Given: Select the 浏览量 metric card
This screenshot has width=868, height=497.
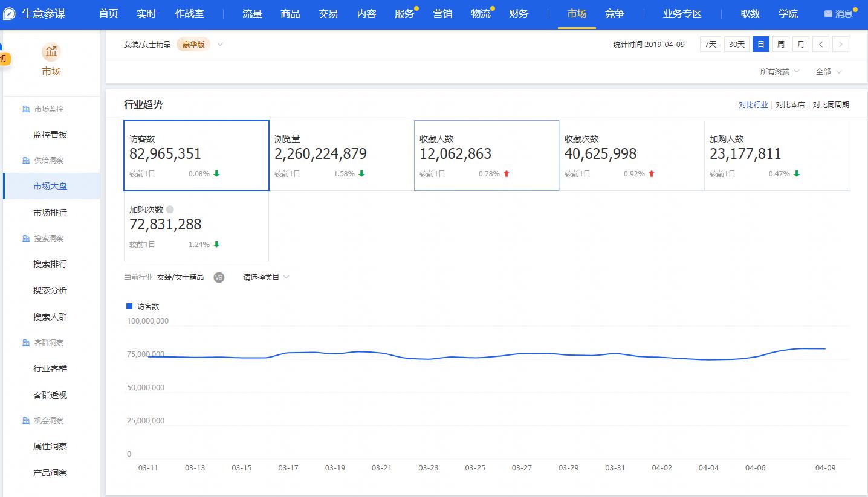Looking at the screenshot, I should click(x=342, y=155).
